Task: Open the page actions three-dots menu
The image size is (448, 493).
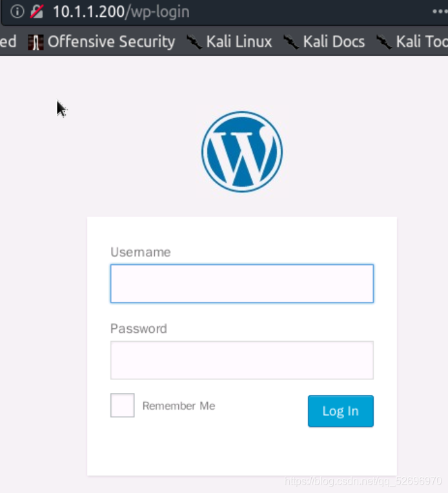Action: tap(440, 12)
